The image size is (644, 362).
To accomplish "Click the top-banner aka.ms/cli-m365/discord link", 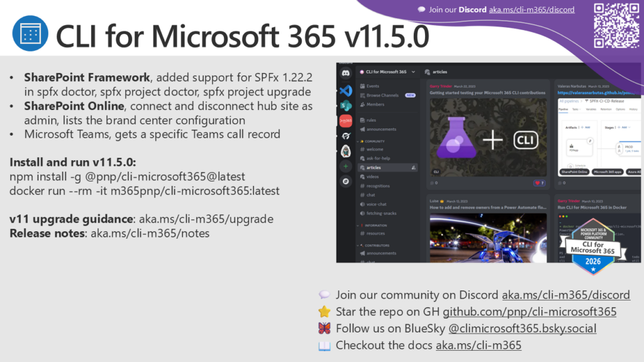I will click(x=531, y=10).
